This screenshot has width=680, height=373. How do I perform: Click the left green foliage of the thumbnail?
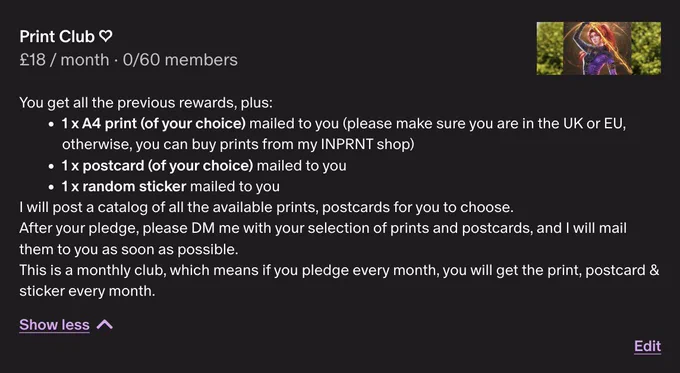click(x=550, y=49)
